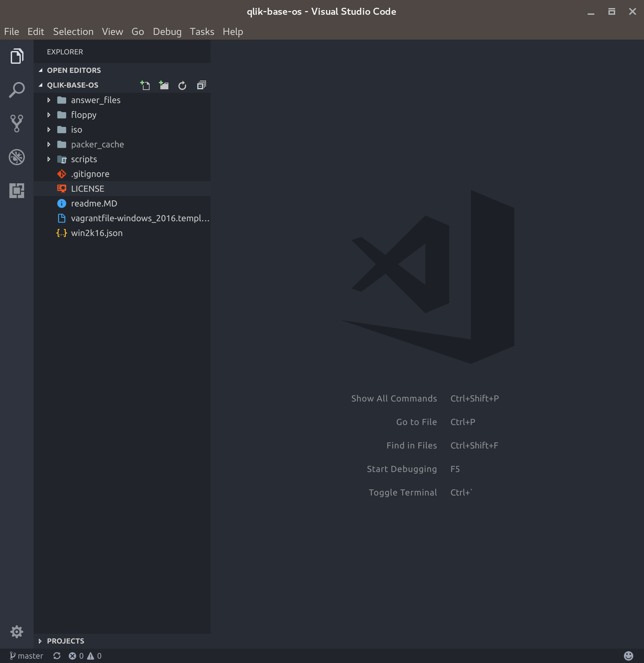Open the File menu in menu bar
The width and height of the screenshot is (644, 663).
pyautogui.click(x=11, y=31)
